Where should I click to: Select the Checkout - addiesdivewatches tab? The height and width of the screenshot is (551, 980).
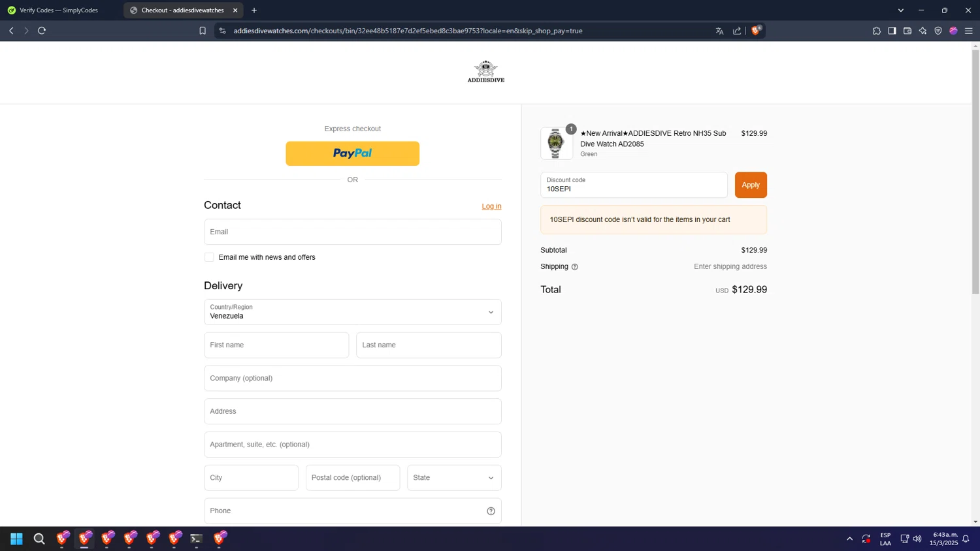click(183, 10)
